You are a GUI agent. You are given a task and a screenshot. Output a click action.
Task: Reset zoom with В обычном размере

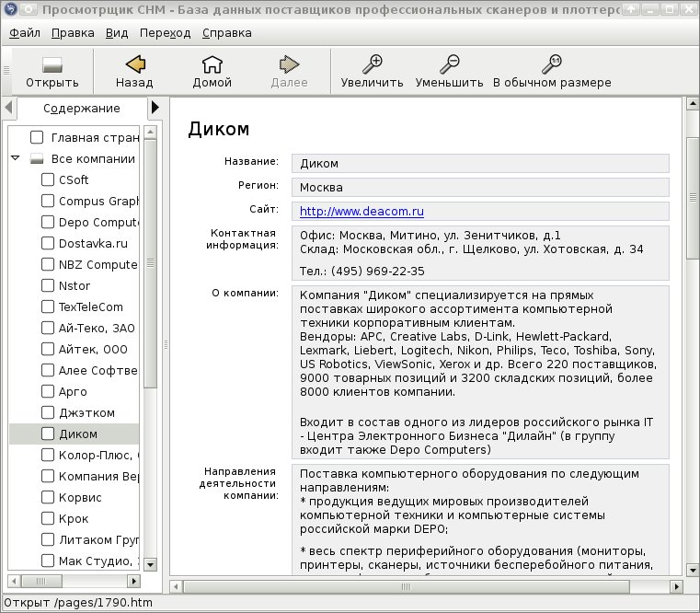point(552,64)
